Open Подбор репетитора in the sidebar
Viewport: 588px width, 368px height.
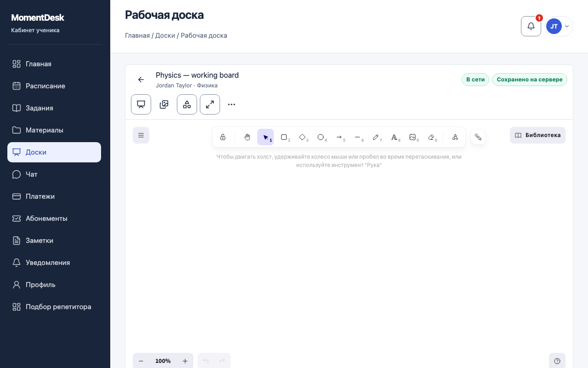(x=54, y=307)
